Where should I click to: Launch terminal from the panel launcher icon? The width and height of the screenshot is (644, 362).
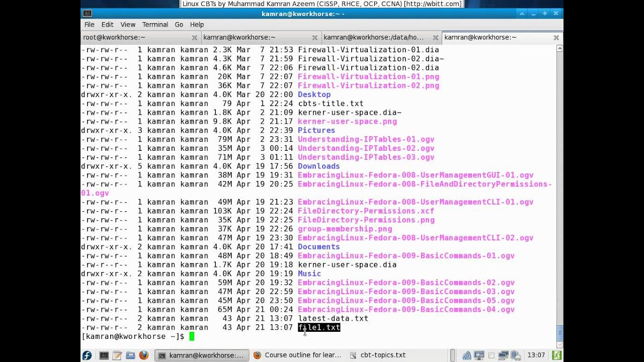(x=104, y=355)
